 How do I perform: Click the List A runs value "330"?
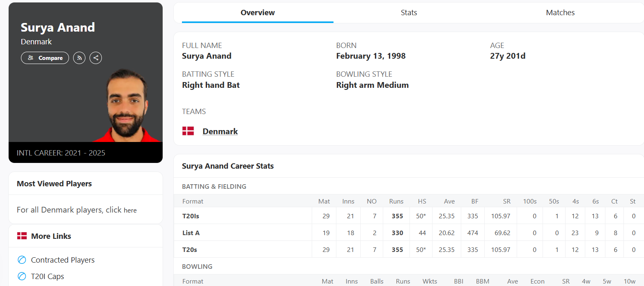click(x=398, y=233)
